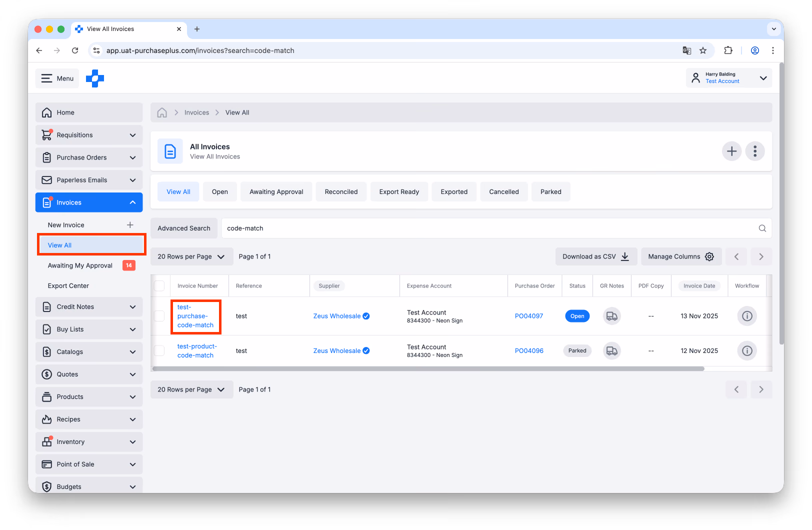The width and height of the screenshot is (812, 530).
Task: Sort by Invoice Date column header
Action: pyautogui.click(x=699, y=286)
